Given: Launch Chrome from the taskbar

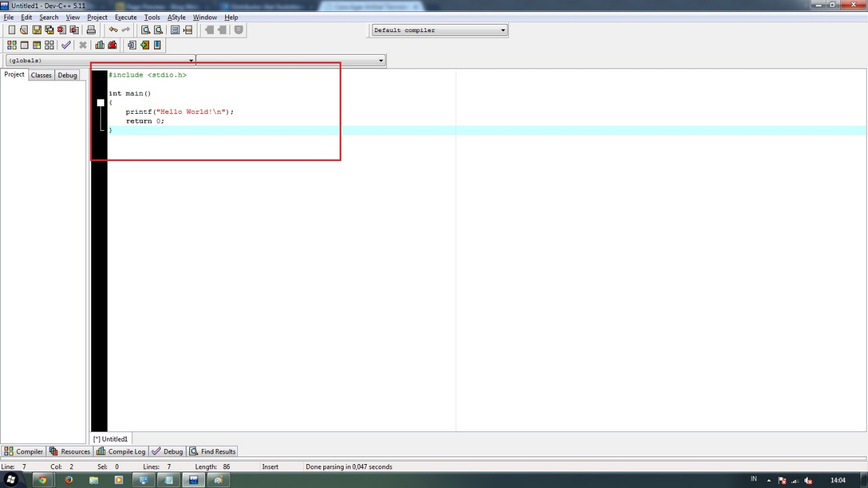Looking at the screenshot, I should pyautogui.click(x=43, y=479).
